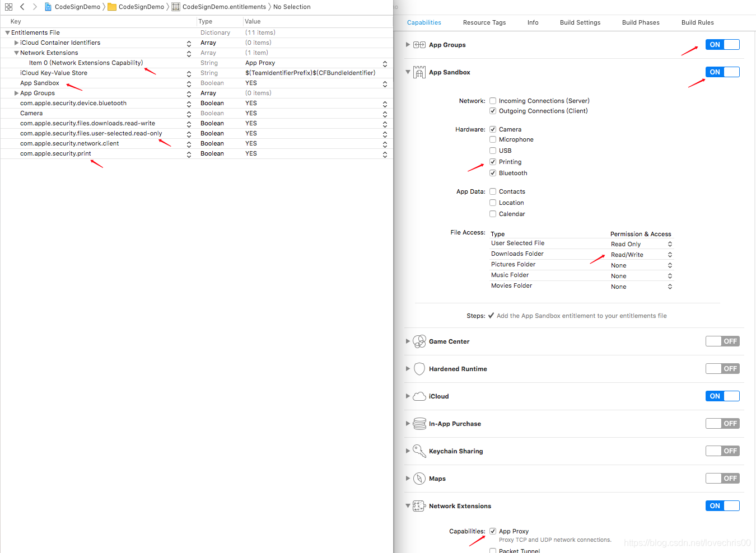Turn off the App Sandbox switch

point(722,72)
